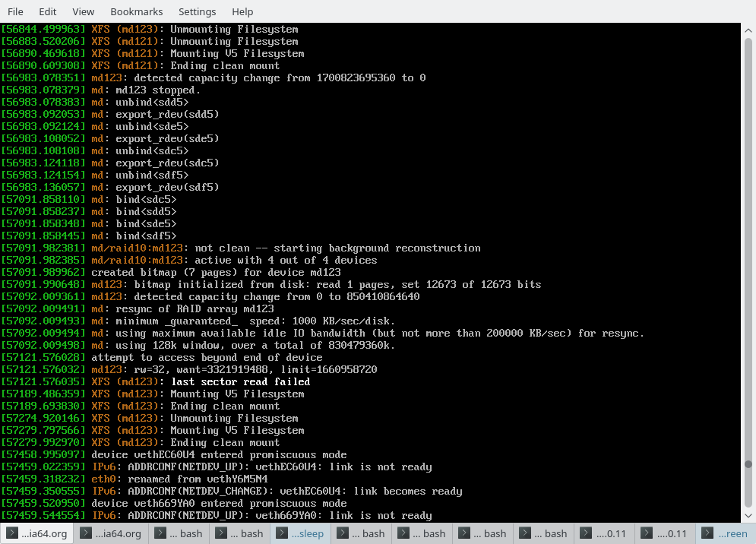756x544 pixels.
Task: Click timestamp [57189.486359] in the log
Action: 43,394
